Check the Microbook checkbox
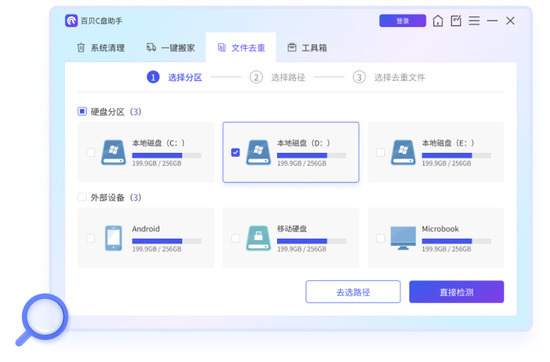The height and width of the screenshot is (362, 550). tap(381, 238)
